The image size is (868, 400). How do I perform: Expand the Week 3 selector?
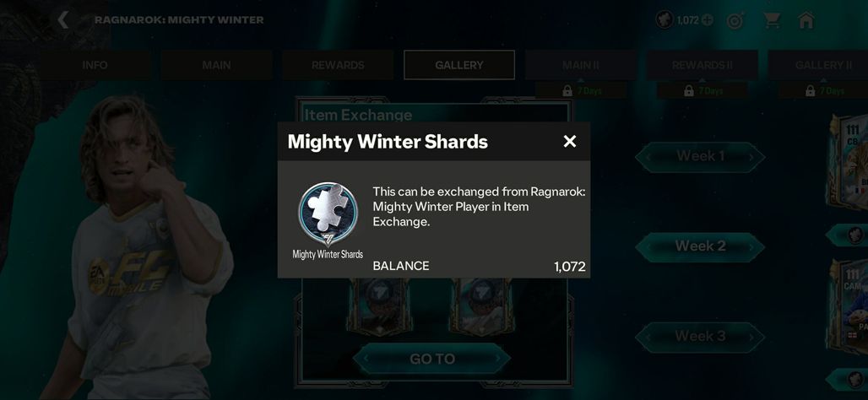pyautogui.click(x=700, y=337)
